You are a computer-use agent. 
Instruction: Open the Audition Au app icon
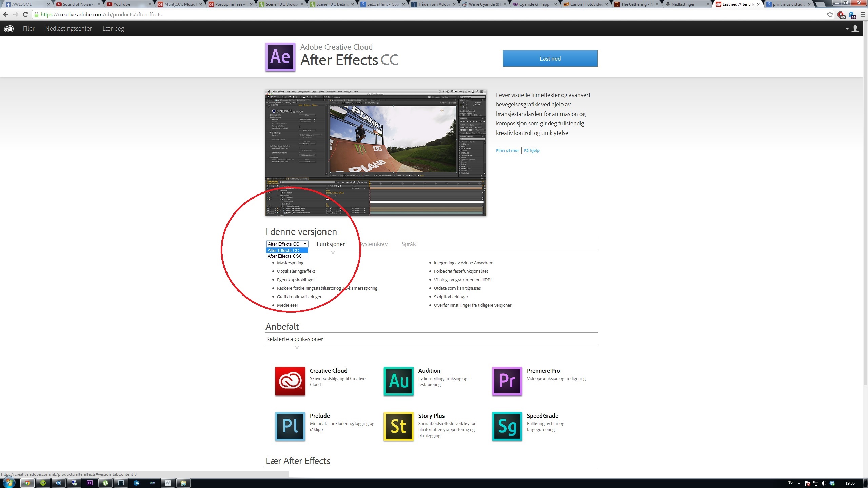[x=398, y=381]
